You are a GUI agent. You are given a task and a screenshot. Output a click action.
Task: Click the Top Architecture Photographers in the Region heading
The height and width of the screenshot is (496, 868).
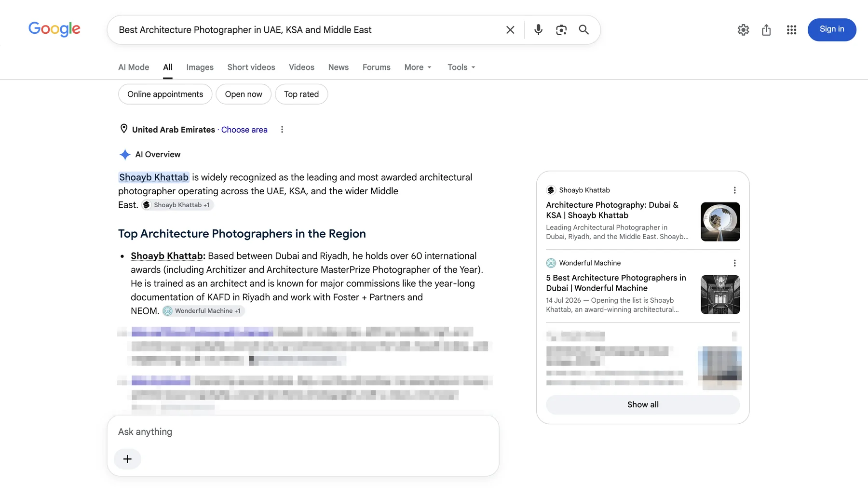click(x=242, y=234)
